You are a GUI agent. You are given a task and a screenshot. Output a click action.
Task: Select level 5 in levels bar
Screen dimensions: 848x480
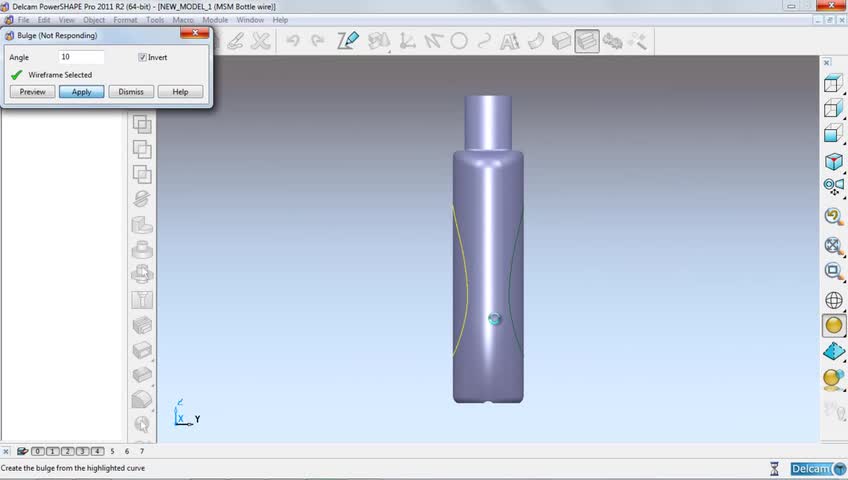[x=112, y=451]
